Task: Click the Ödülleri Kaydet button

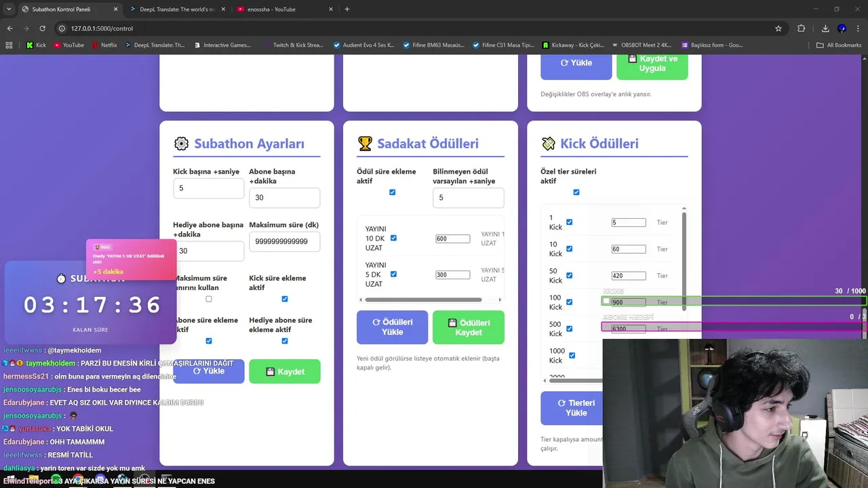Action: pyautogui.click(x=469, y=327)
